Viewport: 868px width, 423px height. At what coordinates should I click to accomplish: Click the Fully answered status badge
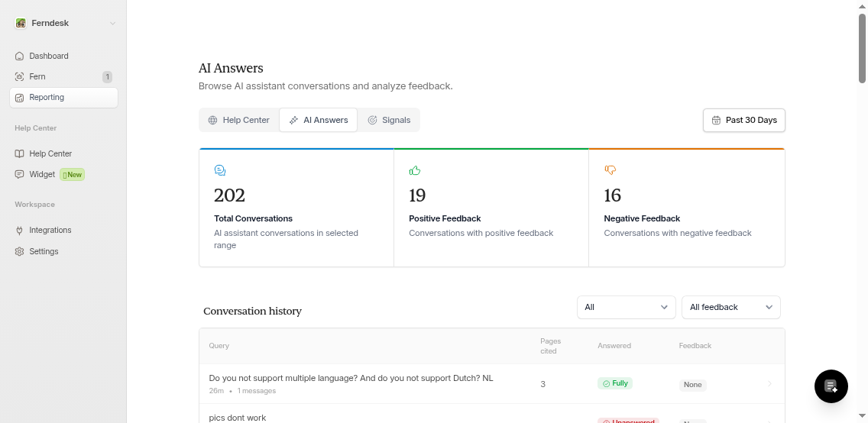(614, 384)
